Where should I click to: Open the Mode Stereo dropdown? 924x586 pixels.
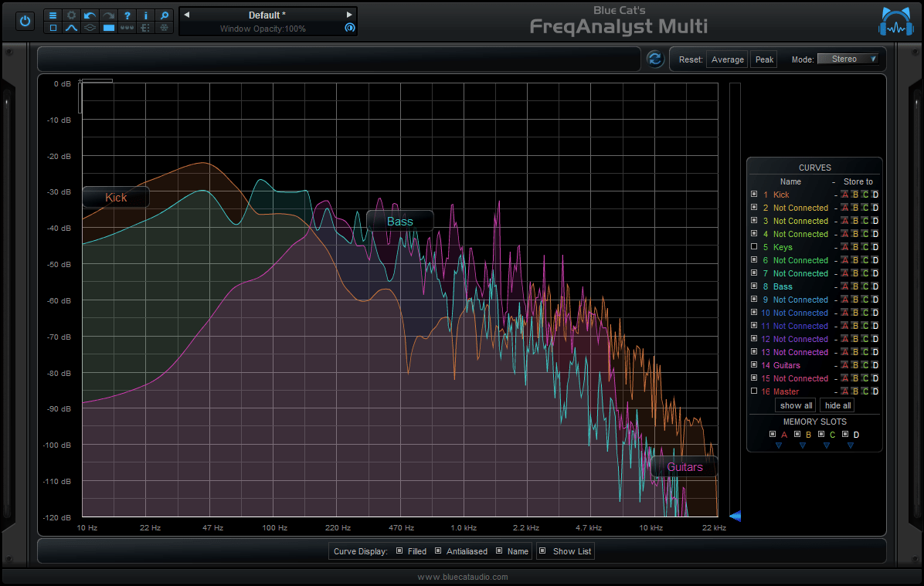pyautogui.click(x=848, y=59)
